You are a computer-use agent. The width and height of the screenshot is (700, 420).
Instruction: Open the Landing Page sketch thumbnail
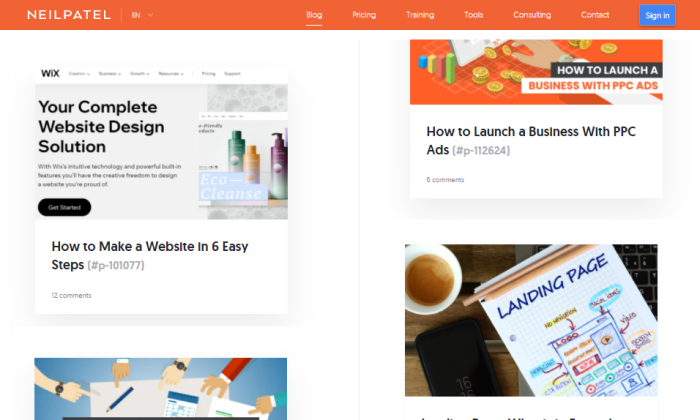tap(531, 320)
